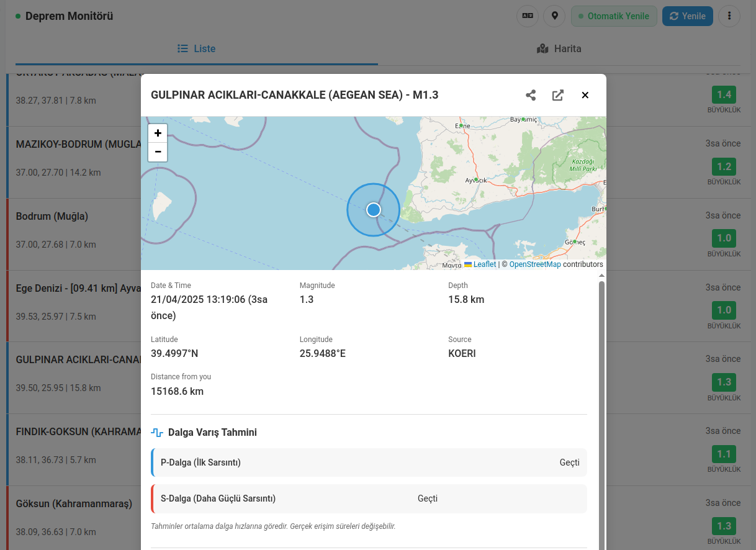Image resolution: width=756 pixels, height=550 pixels.
Task: Click the epicenter marker on the map
Action: (x=373, y=210)
